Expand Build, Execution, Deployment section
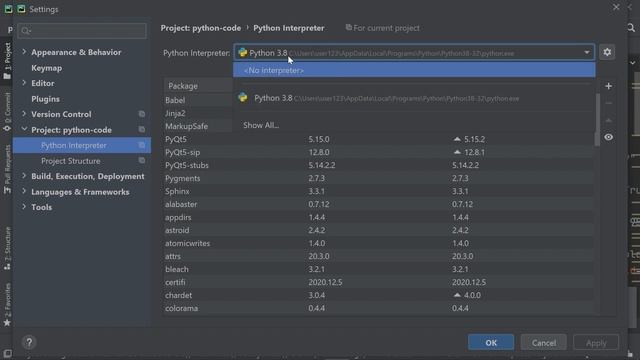The height and width of the screenshot is (360, 640). coord(24,176)
